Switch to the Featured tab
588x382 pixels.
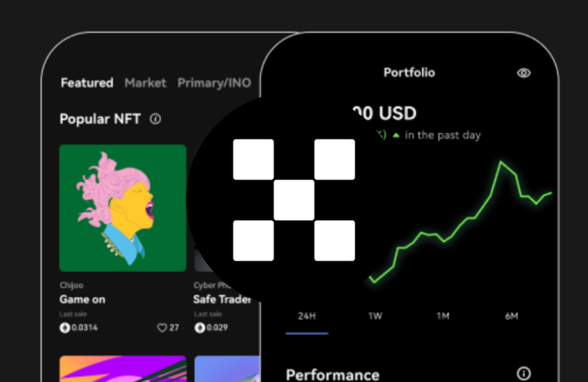click(x=87, y=83)
